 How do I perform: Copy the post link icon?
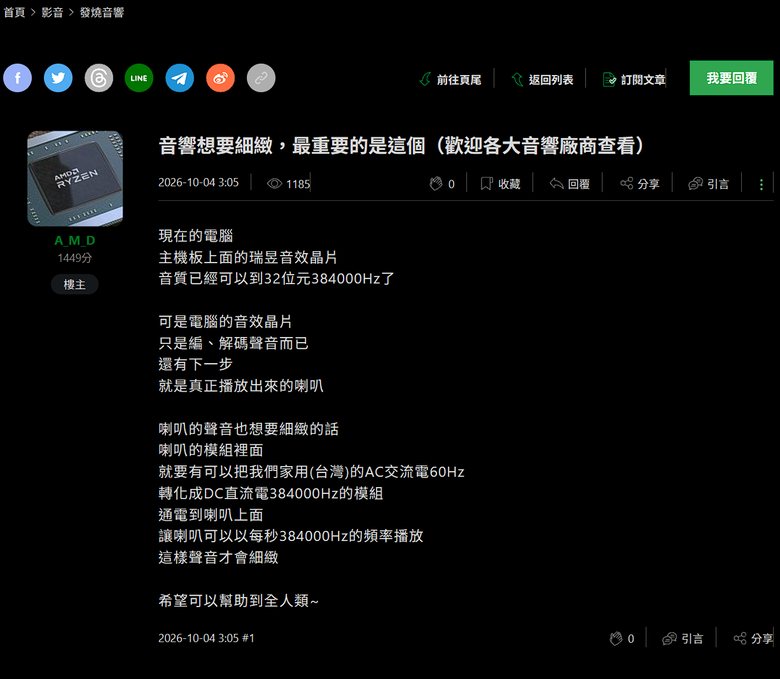(x=261, y=78)
